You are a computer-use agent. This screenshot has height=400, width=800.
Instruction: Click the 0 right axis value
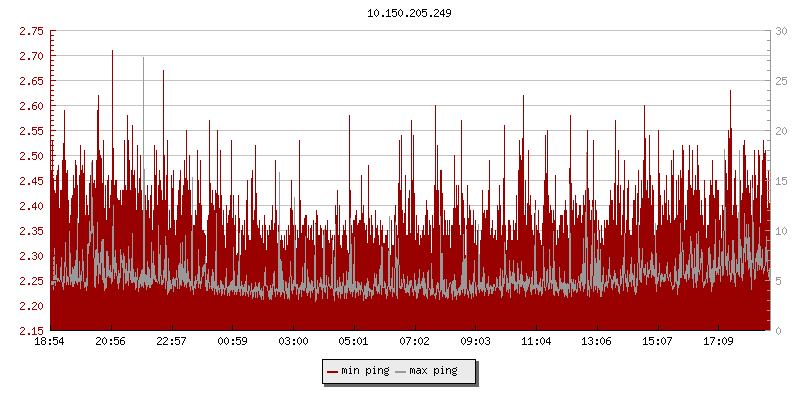777,331
